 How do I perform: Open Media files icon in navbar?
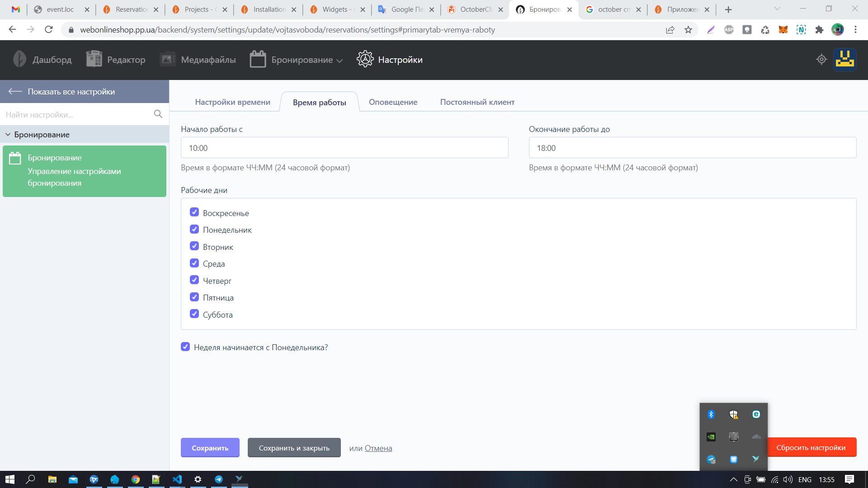(168, 59)
